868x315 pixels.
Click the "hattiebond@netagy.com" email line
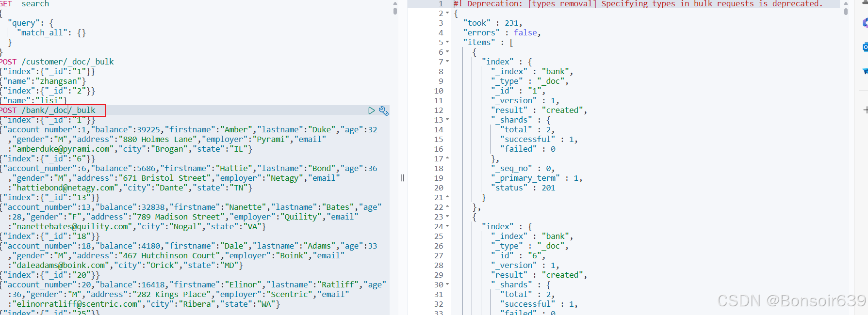pos(130,188)
